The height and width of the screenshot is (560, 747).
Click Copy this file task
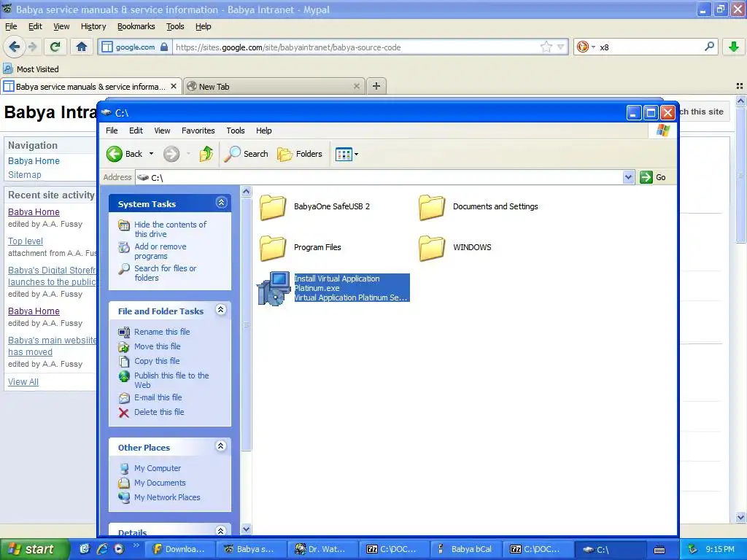point(157,361)
